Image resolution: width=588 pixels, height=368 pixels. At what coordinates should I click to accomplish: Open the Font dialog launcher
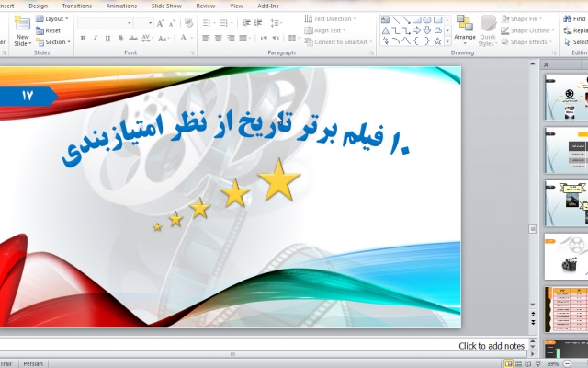point(192,53)
